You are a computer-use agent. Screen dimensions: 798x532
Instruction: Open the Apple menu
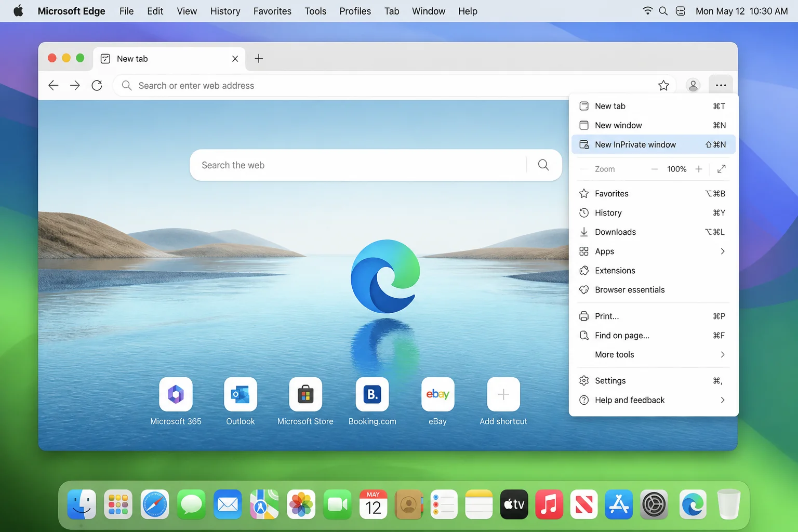(x=18, y=11)
